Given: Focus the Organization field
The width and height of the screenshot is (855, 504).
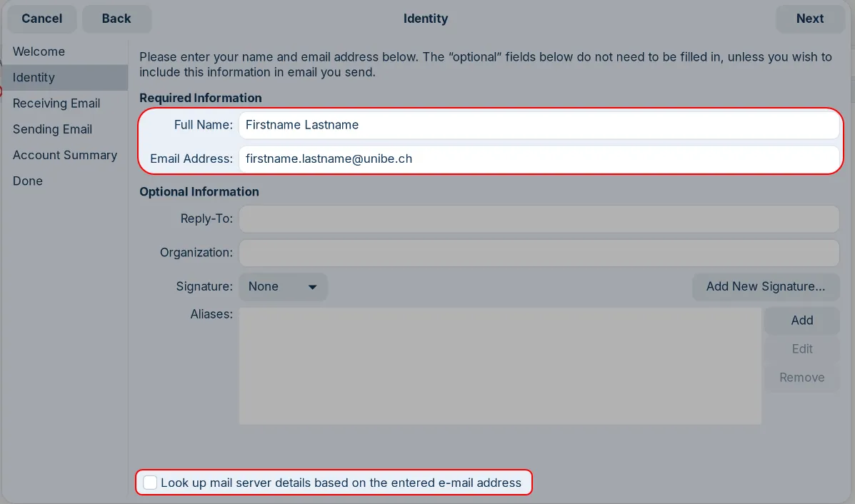Looking at the screenshot, I should (x=539, y=253).
